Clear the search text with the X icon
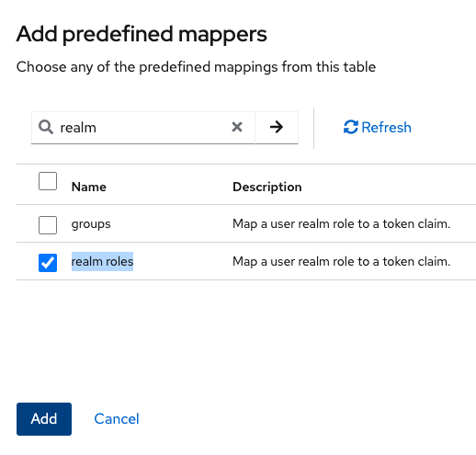476x455 pixels. pyautogui.click(x=237, y=127)
